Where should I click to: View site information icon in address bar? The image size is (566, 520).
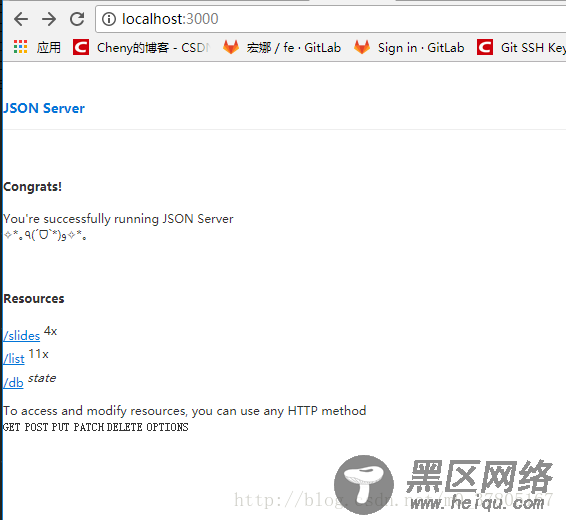click(109, 19)
